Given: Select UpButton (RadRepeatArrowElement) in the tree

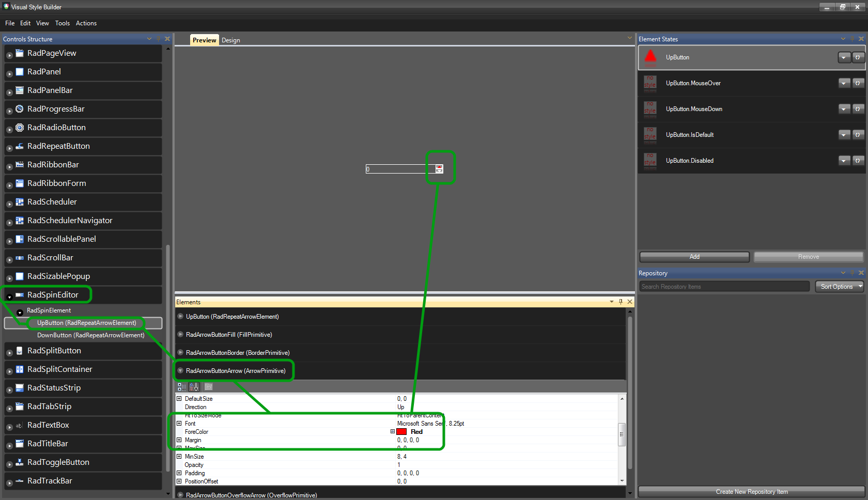Looking at the screenshot, I should [83, 323].
